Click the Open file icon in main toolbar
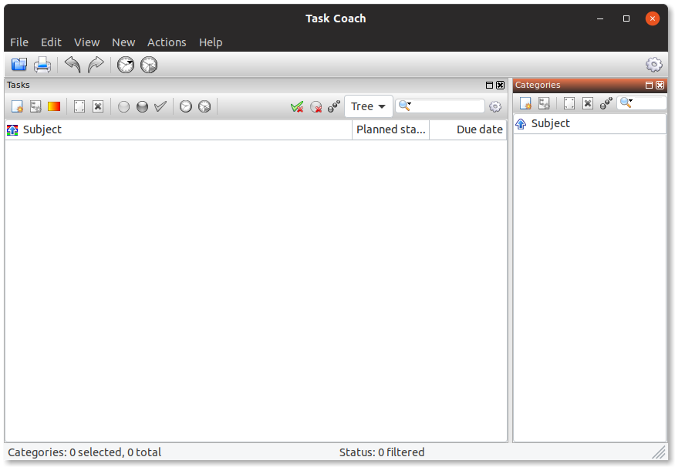This screenshot has width=675, height=467. coord(19,65)
